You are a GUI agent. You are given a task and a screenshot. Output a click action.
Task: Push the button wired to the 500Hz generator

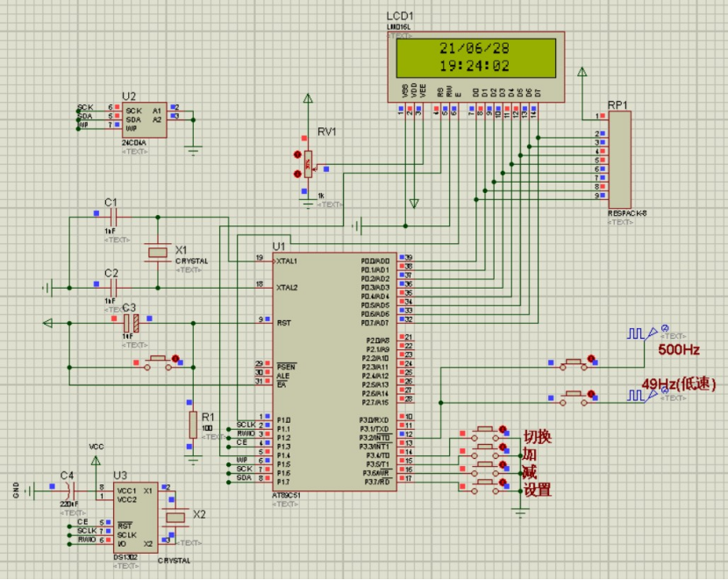574,363
